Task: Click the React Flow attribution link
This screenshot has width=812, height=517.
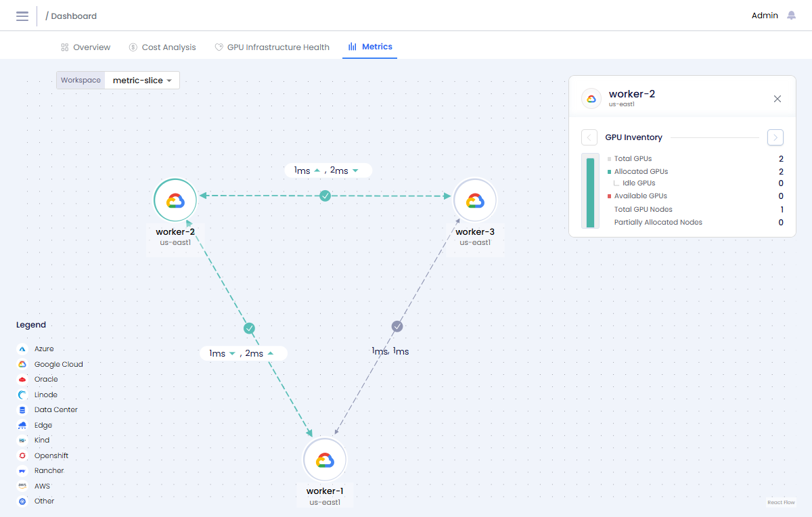Action: [x=781, y=502]
